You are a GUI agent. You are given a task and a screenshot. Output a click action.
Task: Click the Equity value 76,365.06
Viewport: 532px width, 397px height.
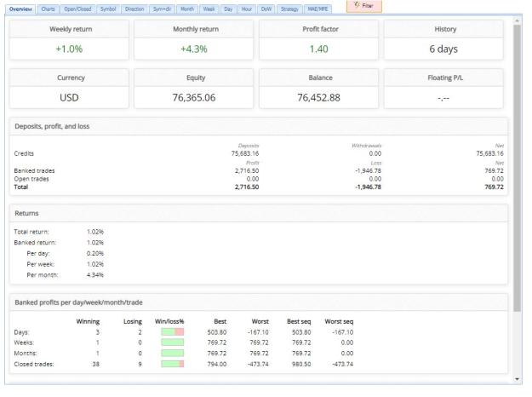coord(194,98)
